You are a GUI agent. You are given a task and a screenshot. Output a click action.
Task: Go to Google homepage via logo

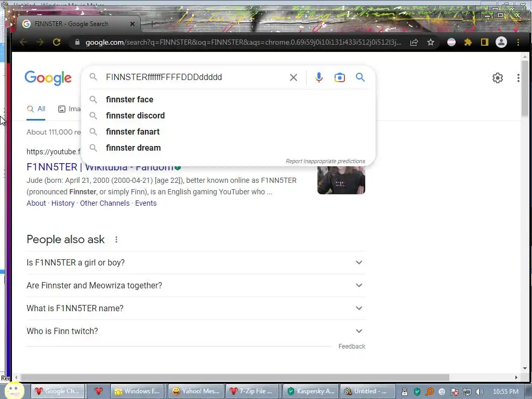click(x=48, y=78)
